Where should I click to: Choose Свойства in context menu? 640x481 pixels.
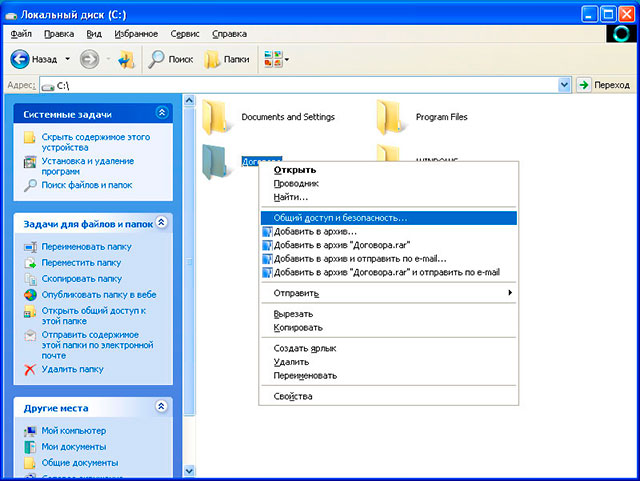(389, 396)
